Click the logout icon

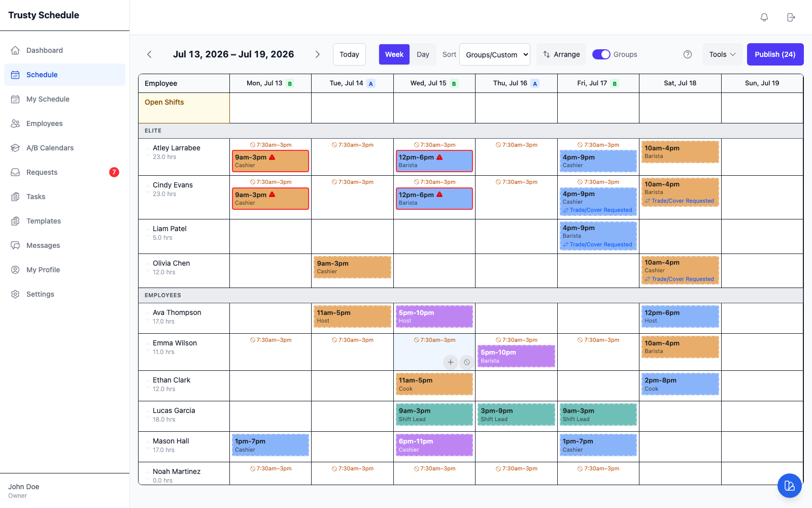click(791, 17)
